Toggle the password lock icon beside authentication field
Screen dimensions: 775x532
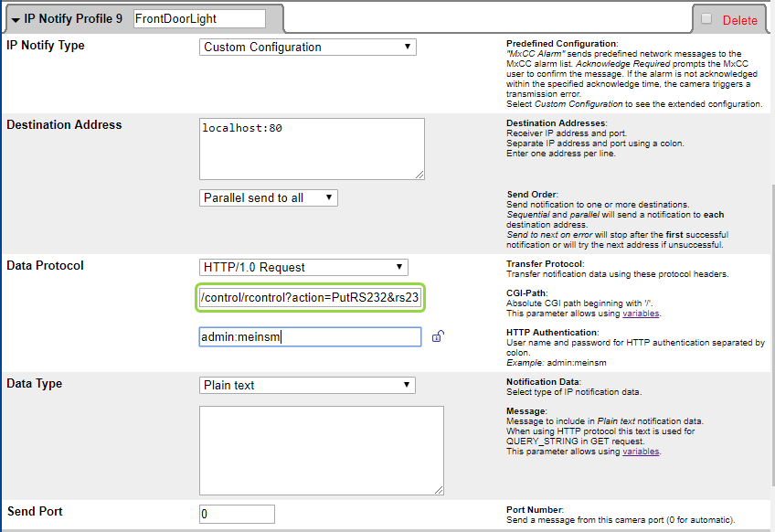tap(438, 336)
